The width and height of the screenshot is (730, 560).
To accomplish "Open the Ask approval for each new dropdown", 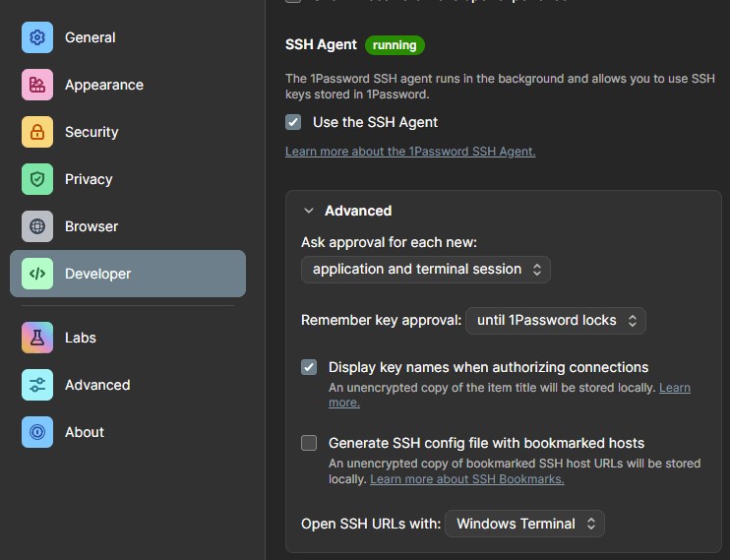I will (x=425, y=269).
